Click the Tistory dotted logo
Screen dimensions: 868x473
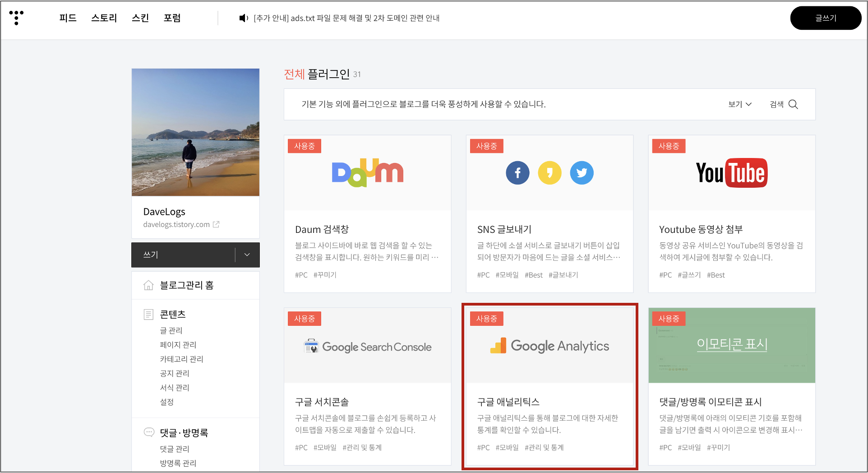click(16, 18)
